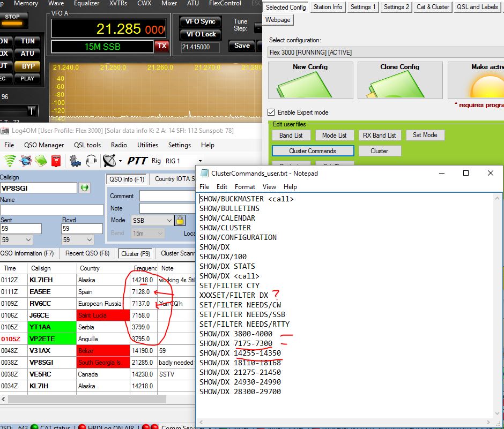
Task: Open the RIG 1 dropdown
Action: pos(200,161)
